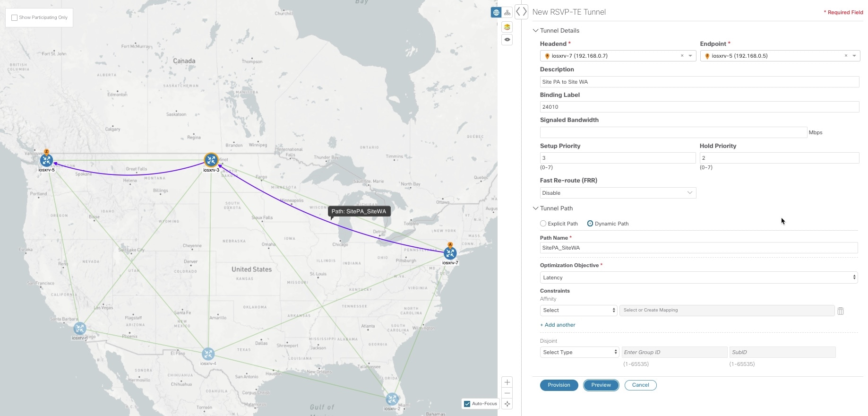This screenshot has width=868, height=416.
Task: Zoom out on the map
Action: [x=507, y=393]
